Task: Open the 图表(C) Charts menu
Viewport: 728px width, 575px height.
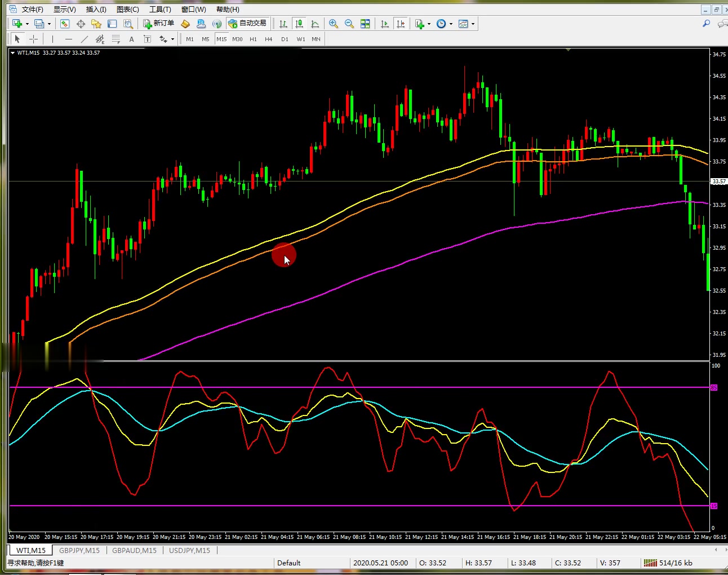Action: click(127, 9)
